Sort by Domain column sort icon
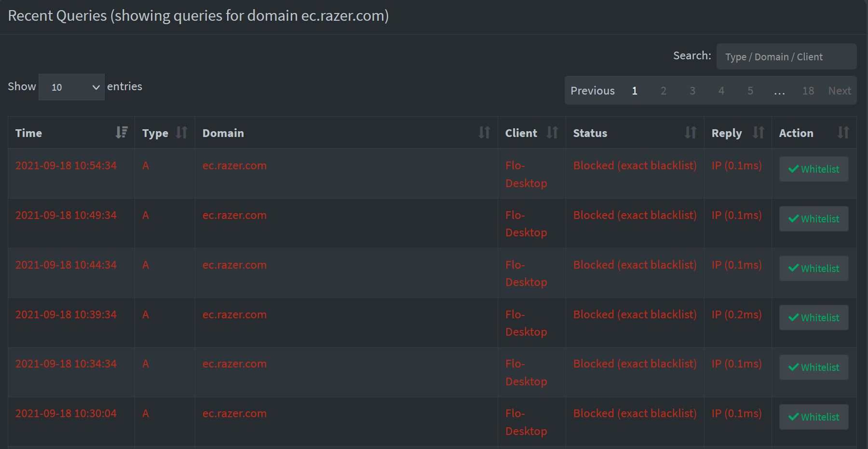Viewport: 868px width, 449px height. (x=484, y=133)
